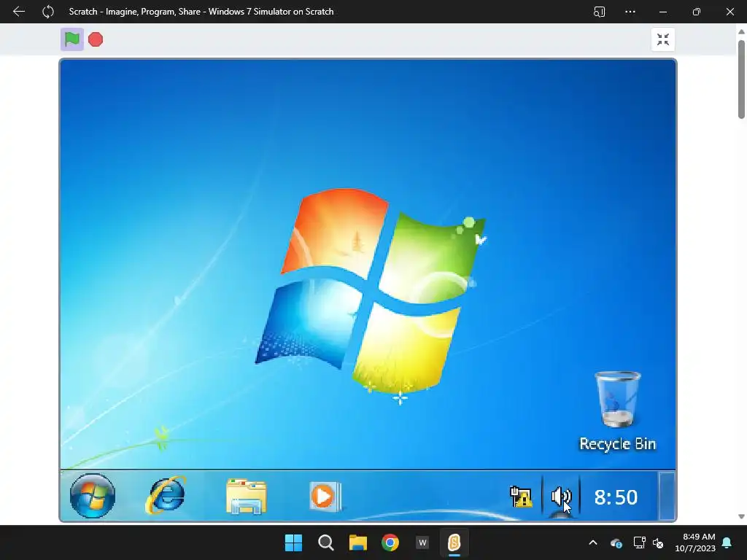The height and width of the screenshot is (560, 747).
Task: Open the three-dot more options menu
Action: point(630,12)
